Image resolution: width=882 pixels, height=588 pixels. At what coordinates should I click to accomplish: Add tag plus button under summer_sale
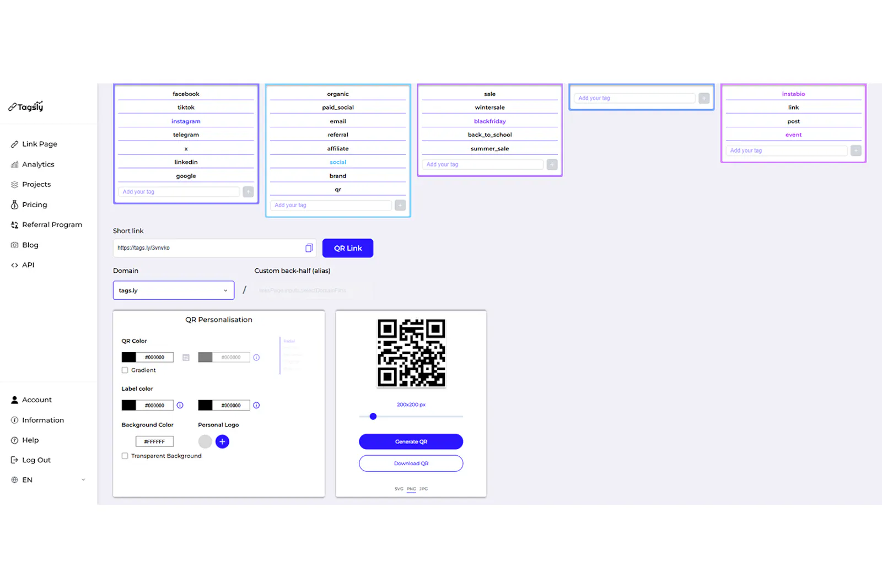click(x=552, y=164)
